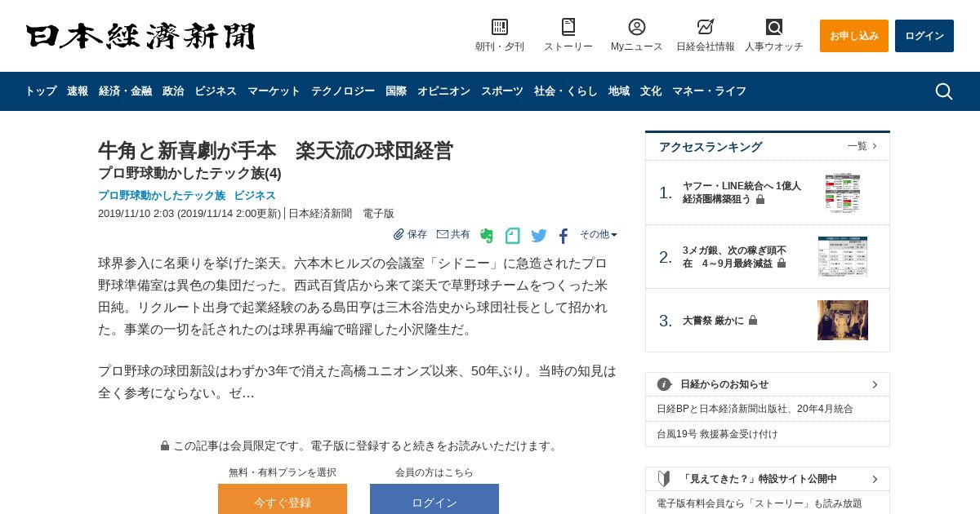Click the book icon beside 見えてきた？ banner
Image resolution: width=980 pixels, height=514 pixels.
pos(664,479)
